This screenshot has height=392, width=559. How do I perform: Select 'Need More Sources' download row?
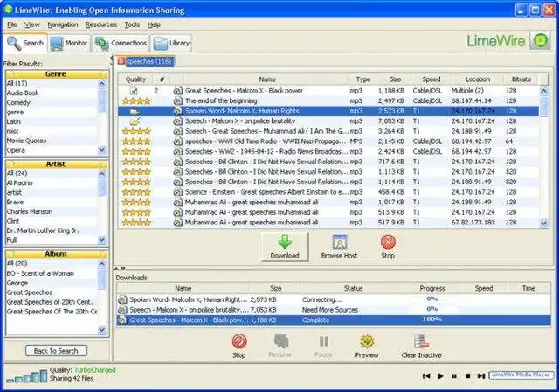(x=334, y=310)
